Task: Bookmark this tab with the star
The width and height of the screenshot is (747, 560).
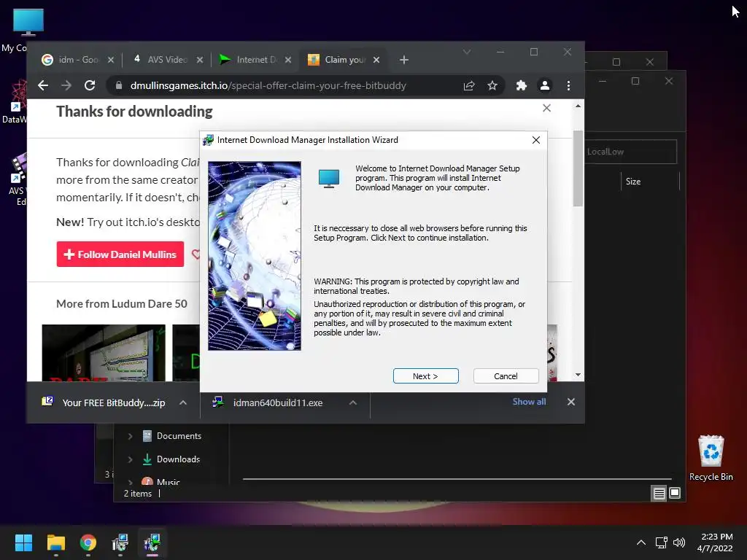Action: (x=492, y=85)
